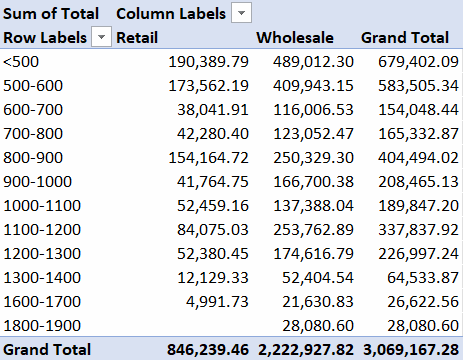The image size is (463, 360).
Task: Click Wholesale value 409,943.15
Action: [313, 86]
